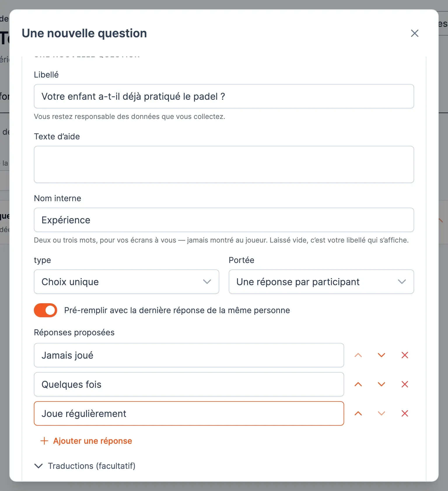Open the type dropdown 'Choix unique'
448x491 pixels.
click(127, 282)
